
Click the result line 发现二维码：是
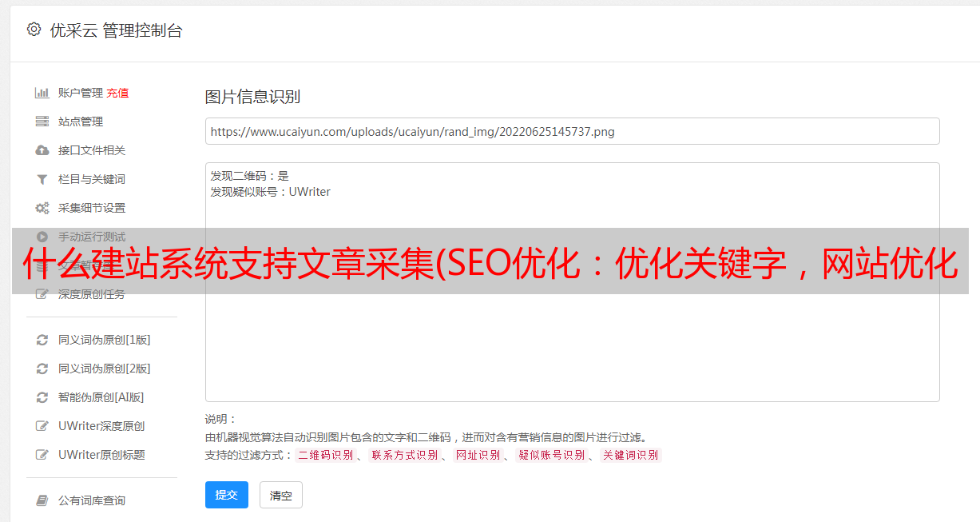point(250,176)
